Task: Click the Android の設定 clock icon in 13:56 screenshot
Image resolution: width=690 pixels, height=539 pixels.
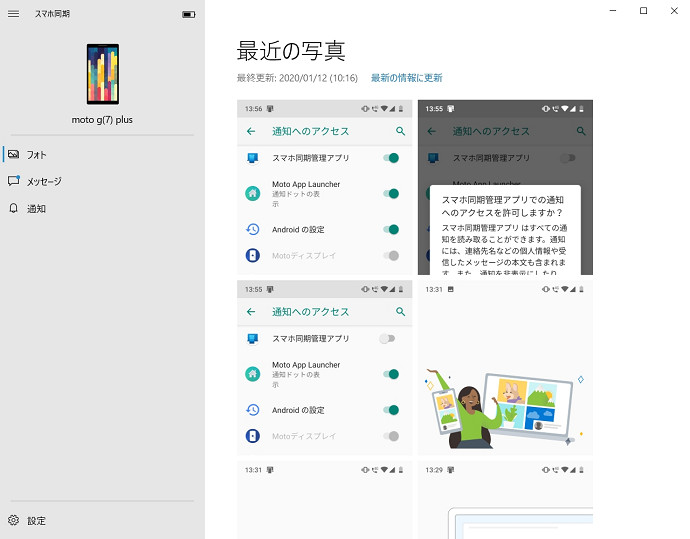Action: (x=253, y=229)
